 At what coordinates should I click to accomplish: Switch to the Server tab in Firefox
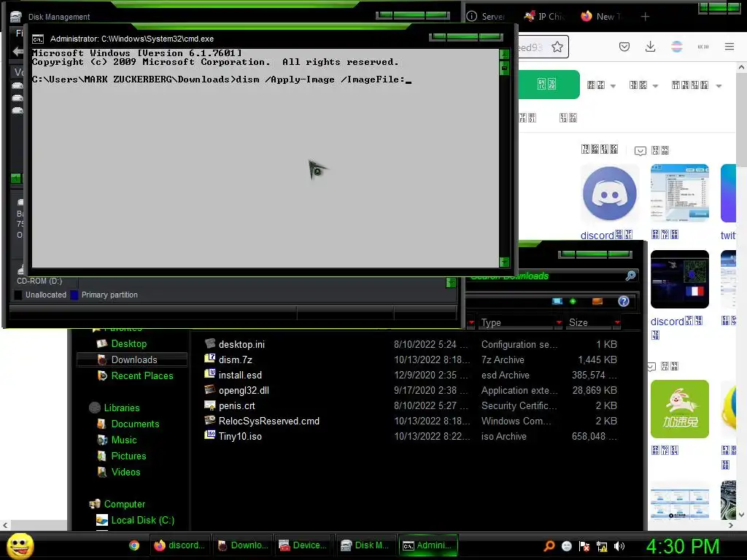coord(486,17)
